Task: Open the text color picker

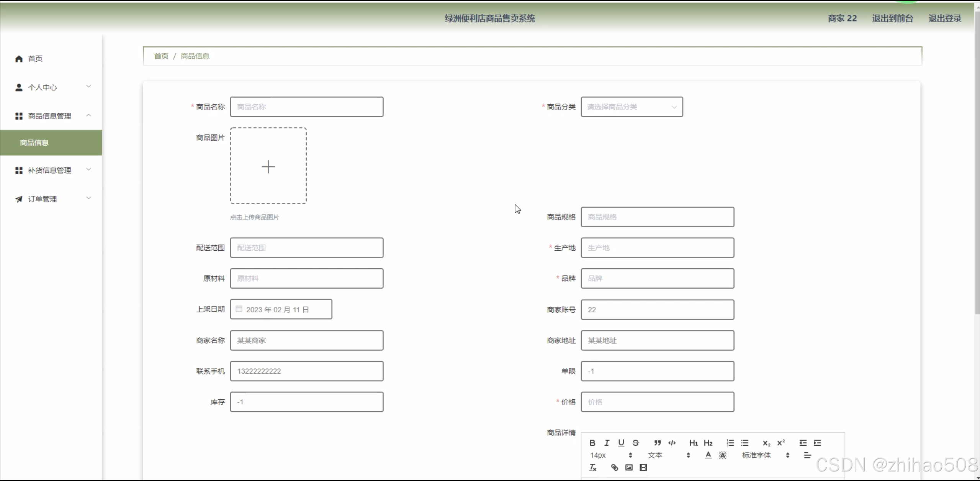Action: (708, 455)
